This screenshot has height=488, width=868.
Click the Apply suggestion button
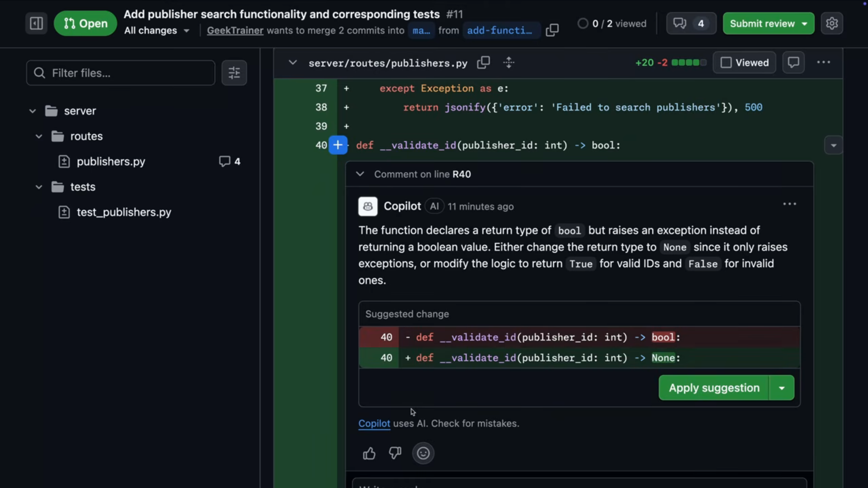714,388
